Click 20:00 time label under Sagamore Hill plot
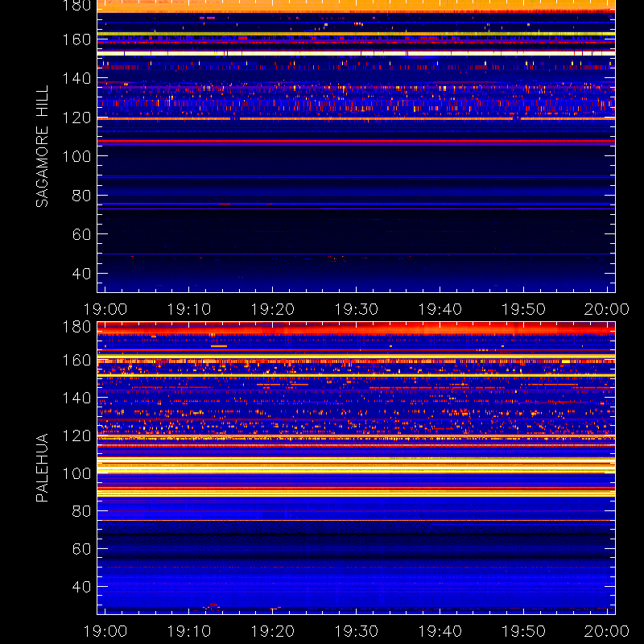Image resolution: width=644 pixels, height=644 pixels. click(x=607, y=309)
